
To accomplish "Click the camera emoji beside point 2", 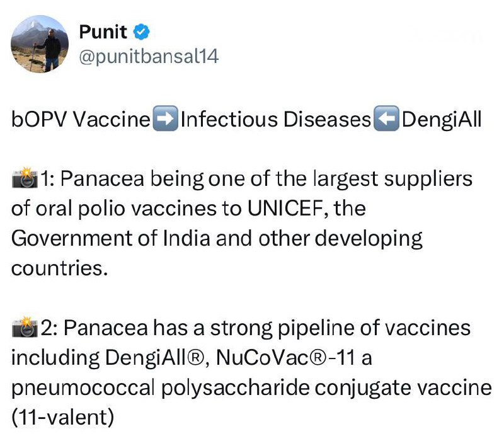I will coord(25,328).
